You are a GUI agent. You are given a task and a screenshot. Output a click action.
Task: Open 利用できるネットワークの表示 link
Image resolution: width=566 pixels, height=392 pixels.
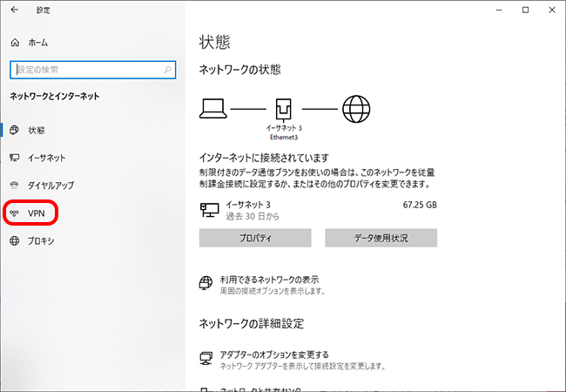[x=274, y=280]
